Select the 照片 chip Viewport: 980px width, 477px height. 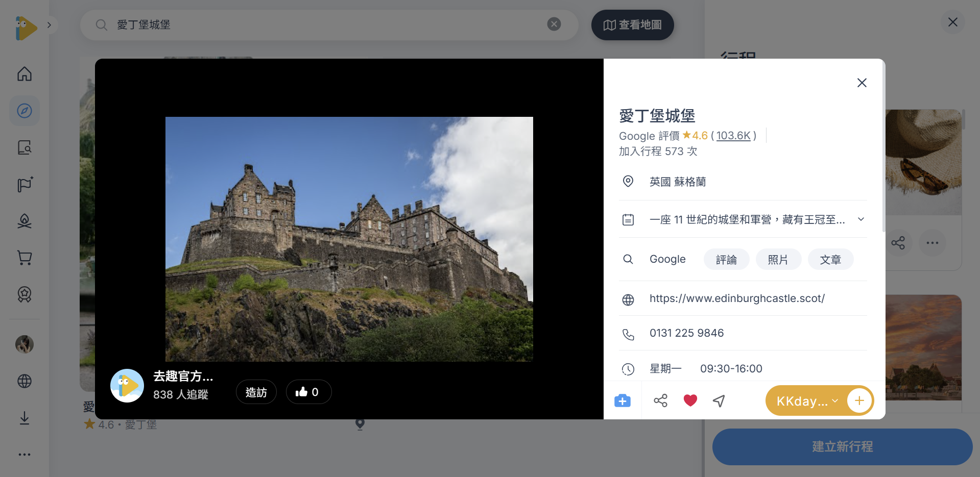[778, 260]
